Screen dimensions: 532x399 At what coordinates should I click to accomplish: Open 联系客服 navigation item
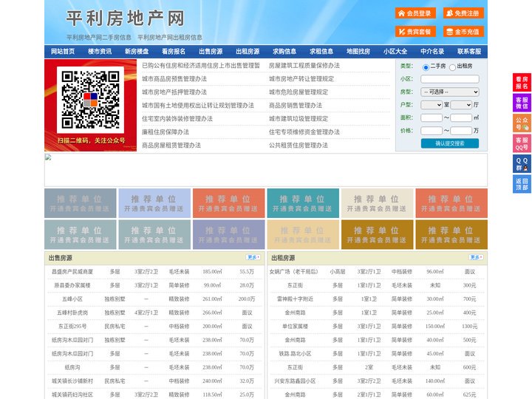point(469,52)
